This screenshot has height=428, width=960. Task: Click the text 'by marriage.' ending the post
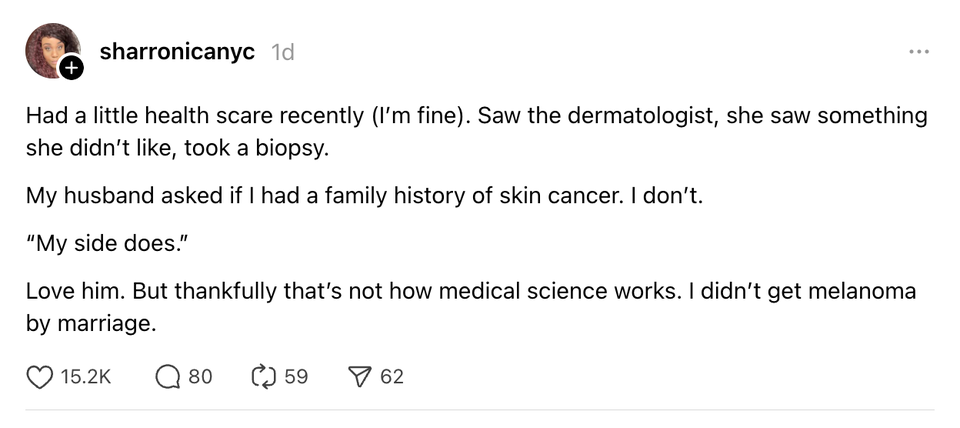92,325
